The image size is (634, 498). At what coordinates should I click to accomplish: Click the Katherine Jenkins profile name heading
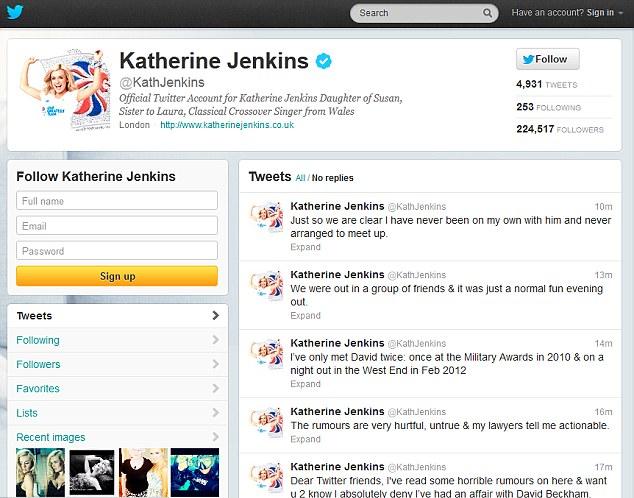pyautogui.click(x=214, y=61)
